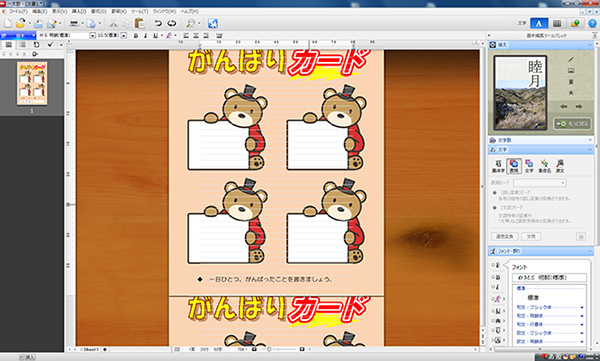Toggle Bold formatting button
Image resolution: width=600 pixels, height=361 pixels.
point(135,36)
